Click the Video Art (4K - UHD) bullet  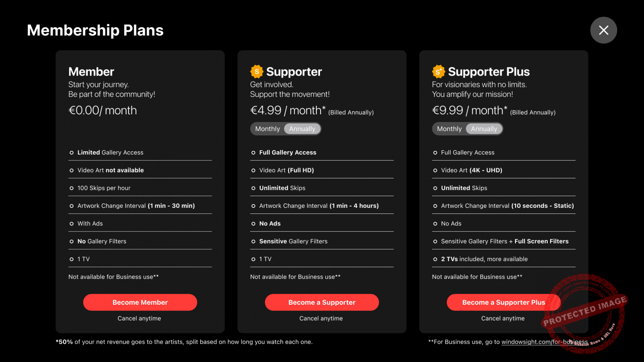pyautogui.click(x=435, y=170)
